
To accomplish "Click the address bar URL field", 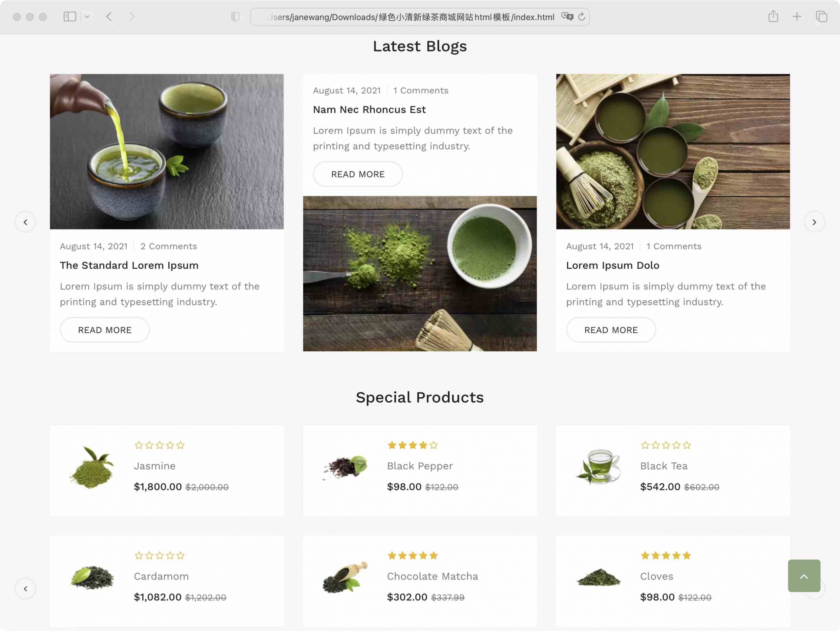I will coord(410,17).
